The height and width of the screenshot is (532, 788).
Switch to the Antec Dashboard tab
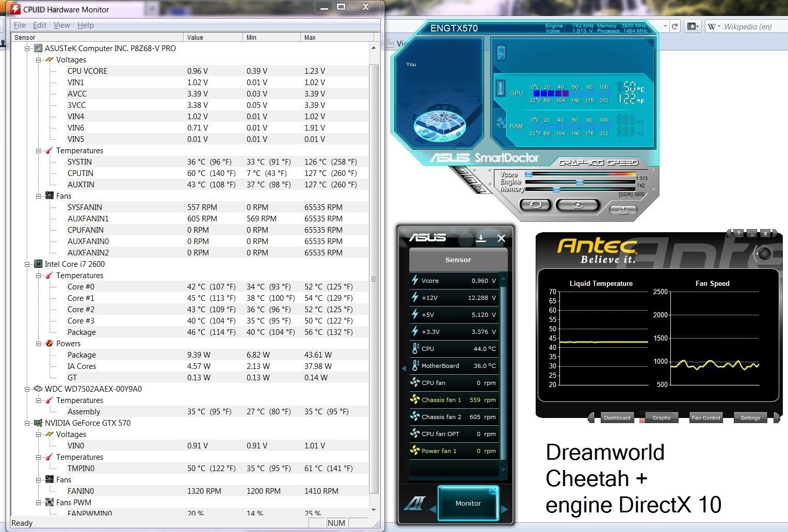pyautogui.click(x=617, y=417)
